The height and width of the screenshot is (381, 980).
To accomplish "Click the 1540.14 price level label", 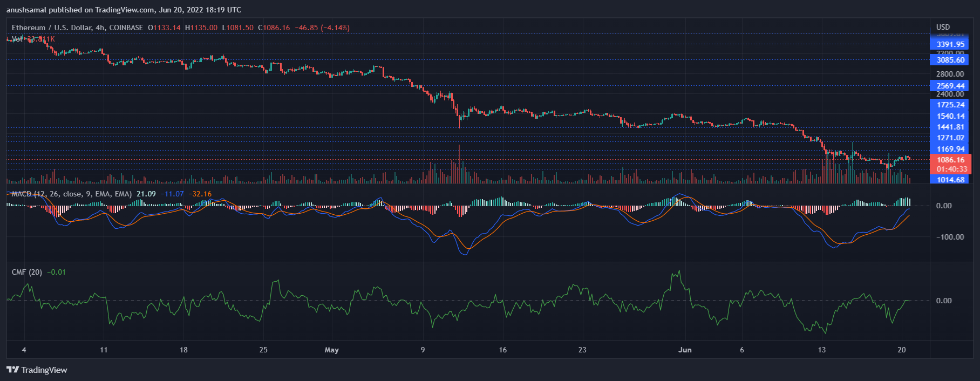I will [950, 116].
